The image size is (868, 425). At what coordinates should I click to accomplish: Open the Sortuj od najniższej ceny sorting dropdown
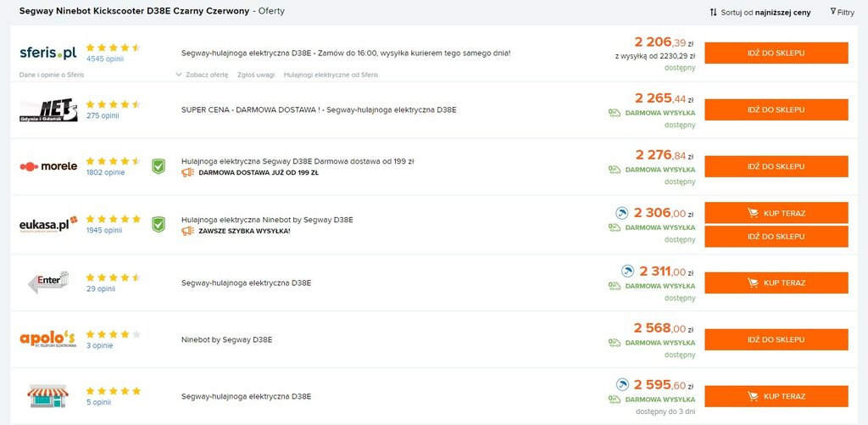[x=760, y=12]
